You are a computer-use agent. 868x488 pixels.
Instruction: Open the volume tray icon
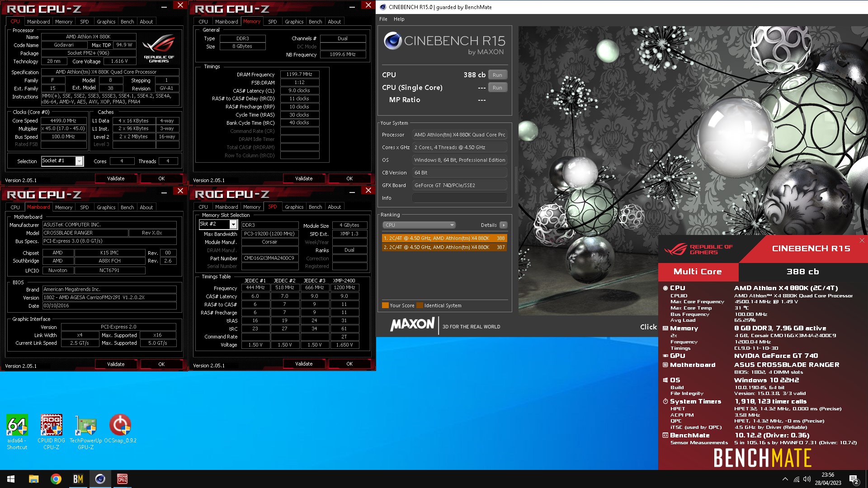tap(807, 479)
